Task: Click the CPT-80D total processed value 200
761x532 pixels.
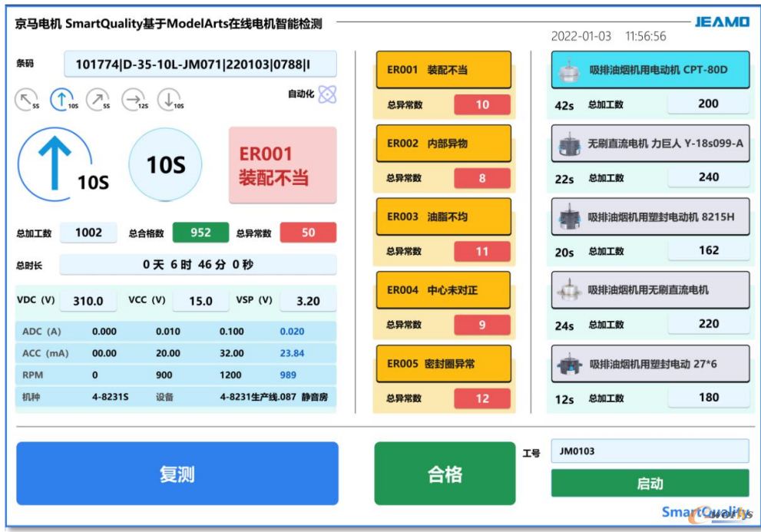Action: [709, 104]
